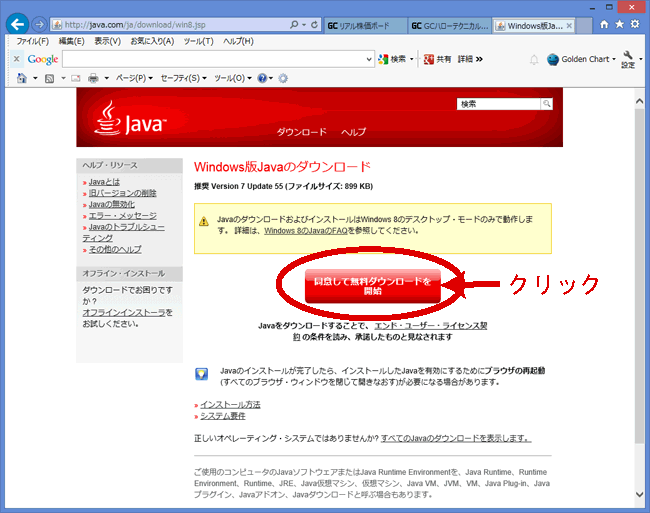Open the 旧バージョンの削除 link
The height and width of the screenshot is (513, 650).
coord(123,193)
